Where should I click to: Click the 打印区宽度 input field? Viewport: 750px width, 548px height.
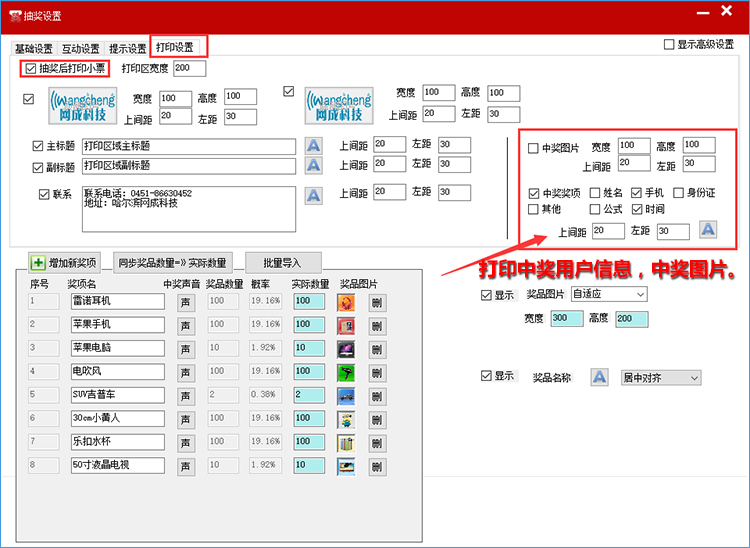(189, 69)
